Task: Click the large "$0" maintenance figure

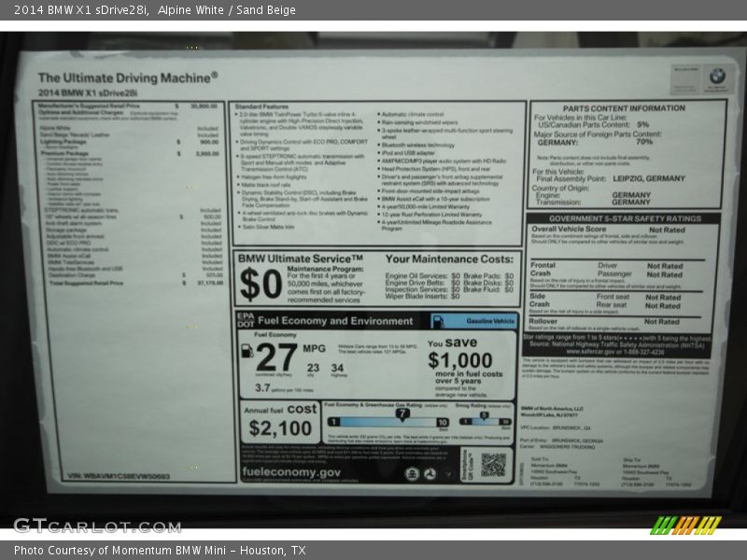Action: (x=261, y=285)
